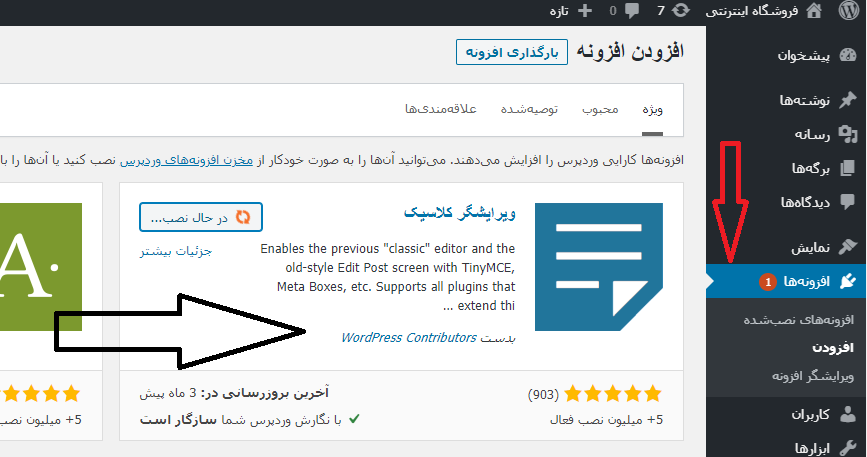Click آخرین بروزرسانی در: 3 ماه پیش text
The height and width of the screenshot is (457, 867).
click(x=234, y=393)
